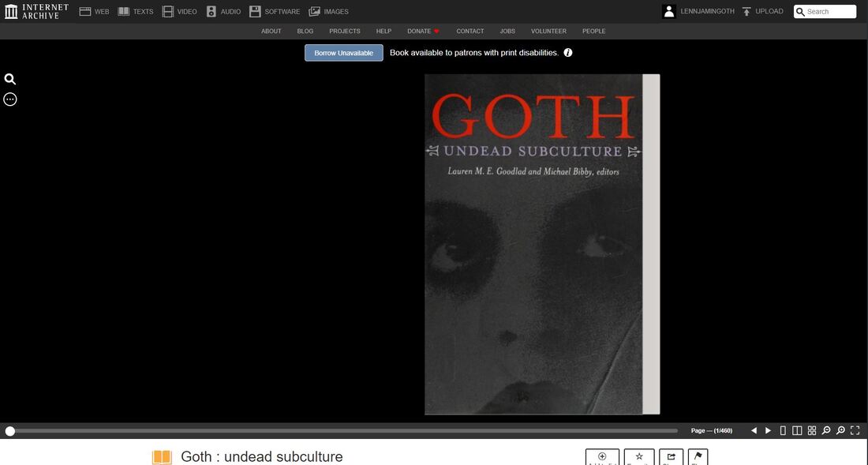868x465 pixels.
Task: Open the Help menu item
Action: [x=383, y=31]
